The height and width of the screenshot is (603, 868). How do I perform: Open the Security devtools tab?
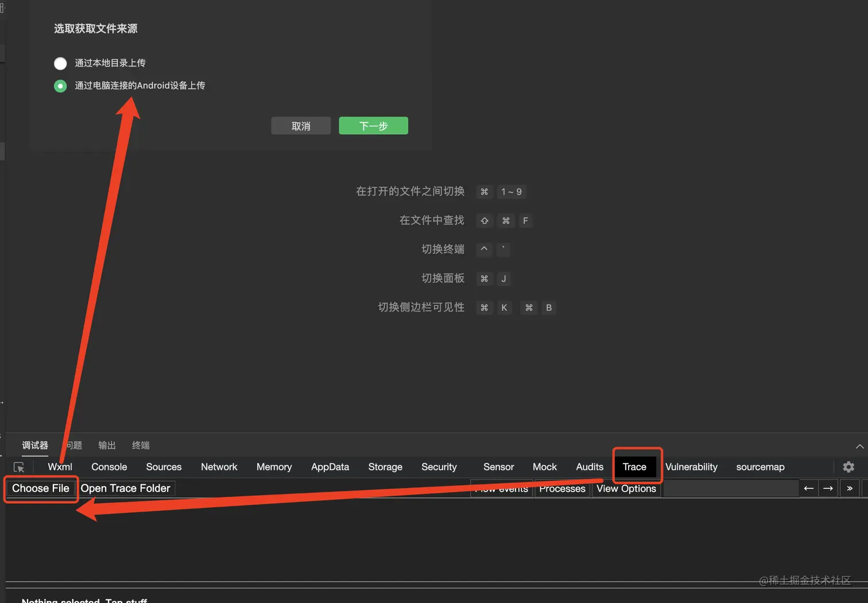[439, 467]
